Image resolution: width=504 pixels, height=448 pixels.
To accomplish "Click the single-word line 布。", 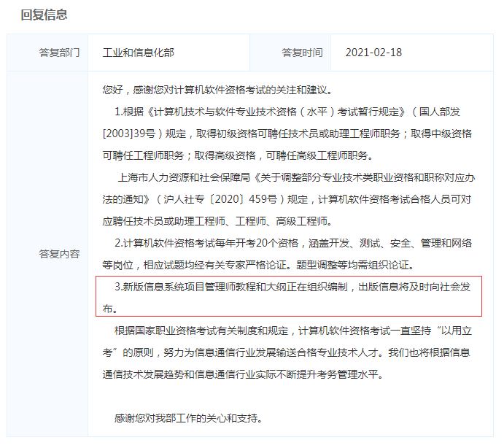I will pos(110,309).
